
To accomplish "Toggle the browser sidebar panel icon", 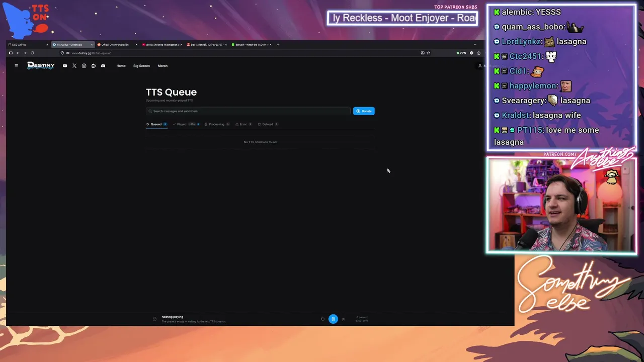I will click(11, 53).
